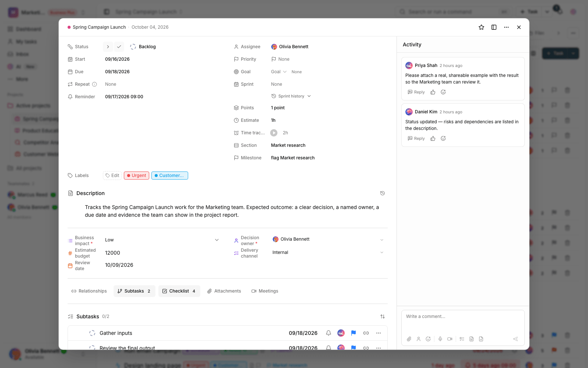
Task: Mention a person in the comment
Action: point(419,339)
